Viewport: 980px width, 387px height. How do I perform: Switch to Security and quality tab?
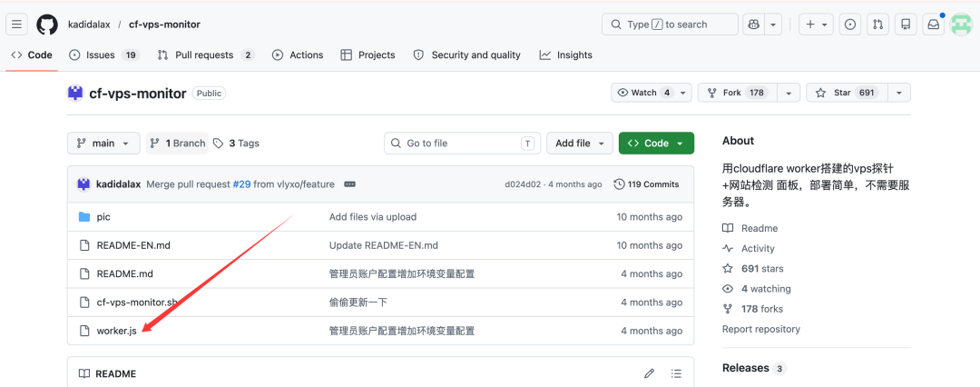click(x=467, y=55)
